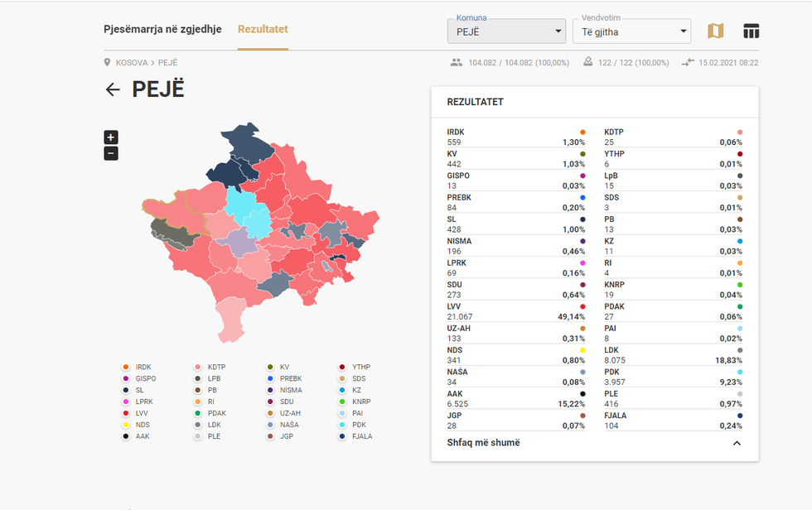The width and height of the screenshot is (812, 510).
Task: Select the Rezultatet tab
Action: coord(263,29)
